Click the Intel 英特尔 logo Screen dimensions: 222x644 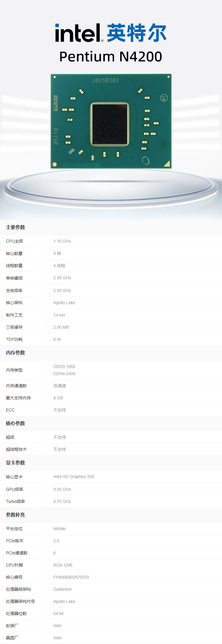pos(111,33)
